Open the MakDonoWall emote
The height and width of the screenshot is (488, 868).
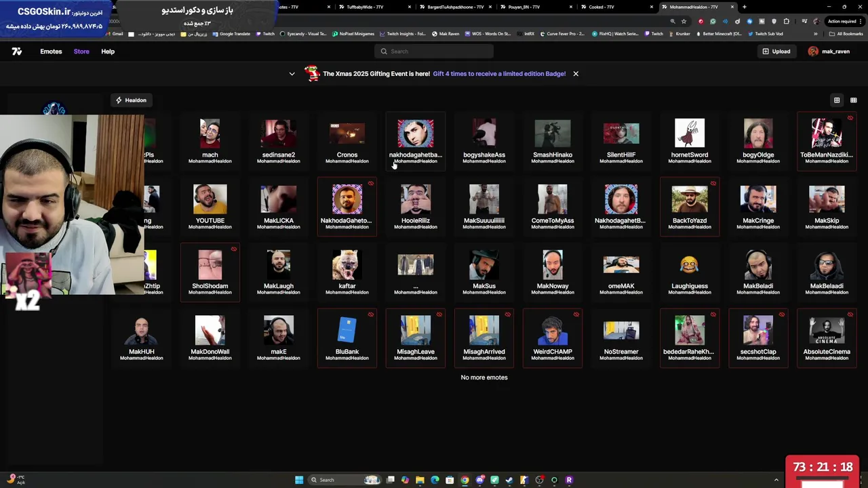pos(210,338)
